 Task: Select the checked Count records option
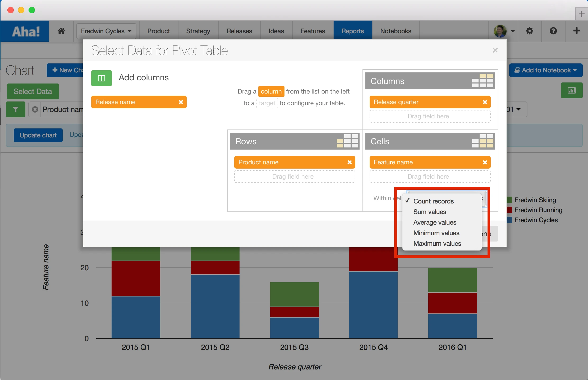(x=433, y=201)
